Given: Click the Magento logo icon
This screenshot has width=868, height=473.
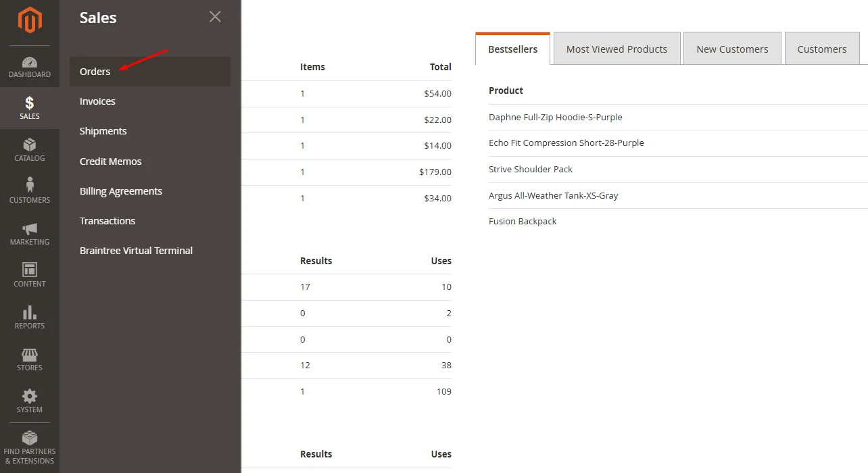Looking at the screenshot, I should pyautogui.click(x=30, y=20).
